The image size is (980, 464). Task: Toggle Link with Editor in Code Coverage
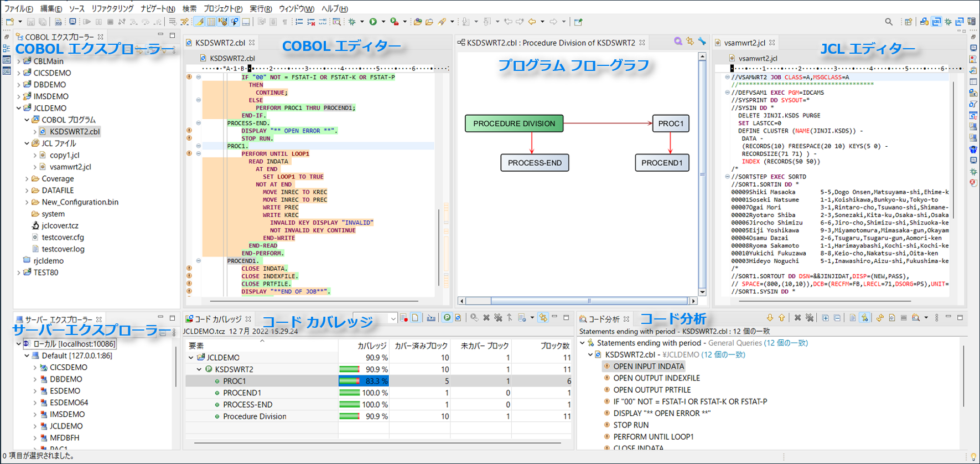(x=543, y=318)
